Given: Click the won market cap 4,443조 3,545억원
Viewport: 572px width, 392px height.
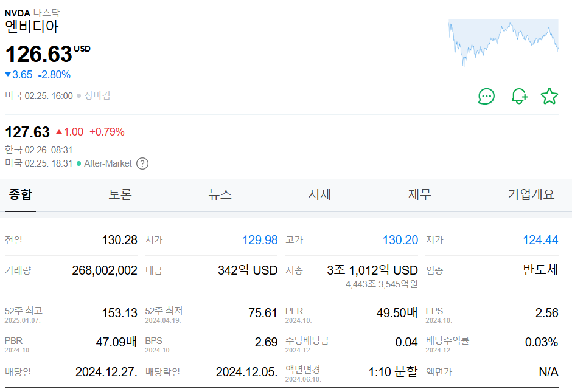Looking at the screenshot, I should coord(382,284).
